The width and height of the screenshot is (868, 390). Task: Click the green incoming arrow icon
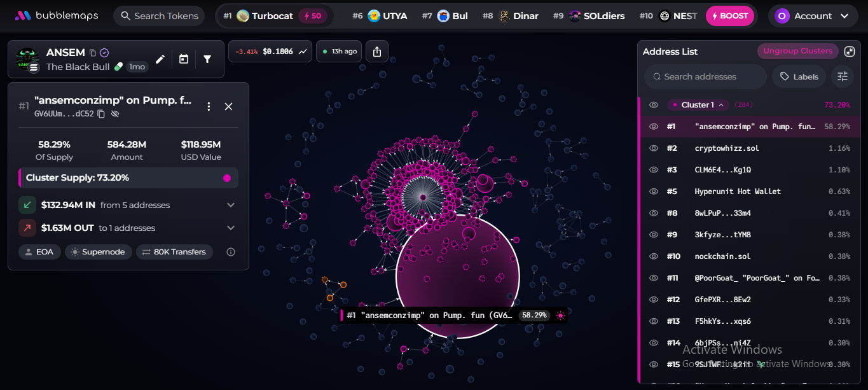(27, 205)
